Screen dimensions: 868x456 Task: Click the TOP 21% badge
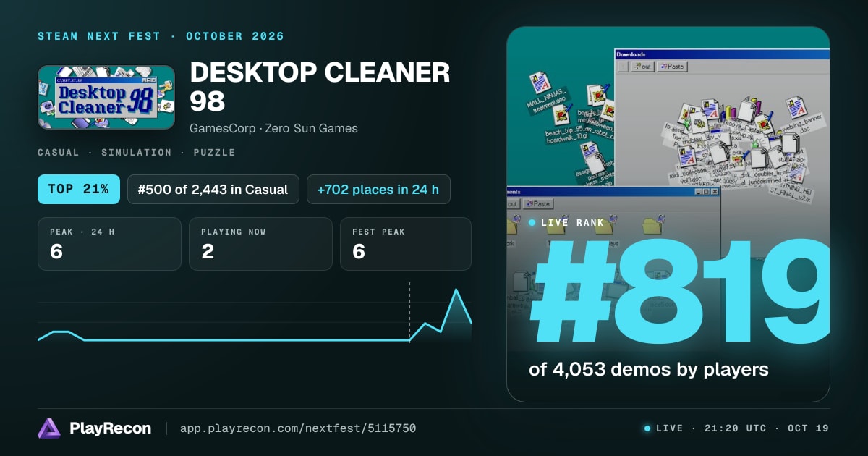tap(78, 190)
